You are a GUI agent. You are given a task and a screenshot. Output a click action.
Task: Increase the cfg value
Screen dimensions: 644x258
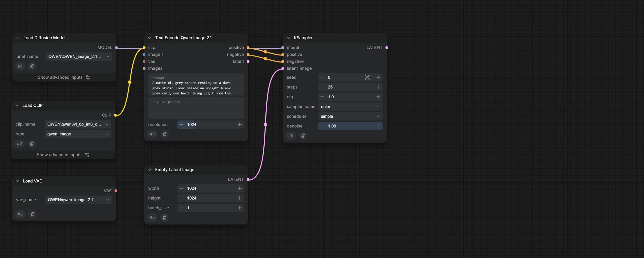(378, 97)
